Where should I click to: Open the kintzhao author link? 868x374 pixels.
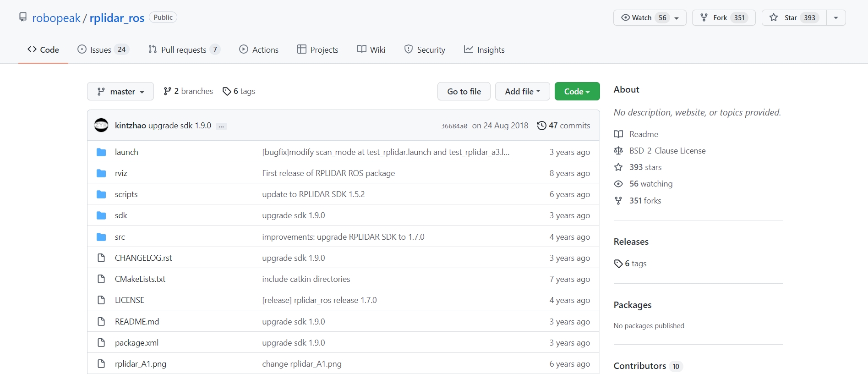click(x=131, y=126)
